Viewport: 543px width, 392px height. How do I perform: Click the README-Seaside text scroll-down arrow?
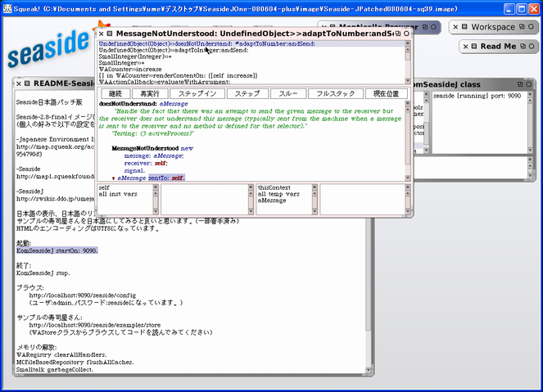click(x=369, y=370)
